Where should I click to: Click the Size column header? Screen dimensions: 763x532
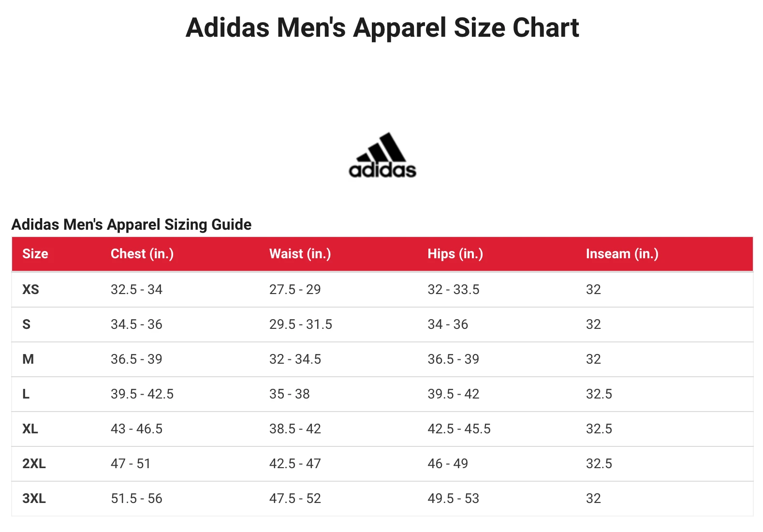coord(35,254)
